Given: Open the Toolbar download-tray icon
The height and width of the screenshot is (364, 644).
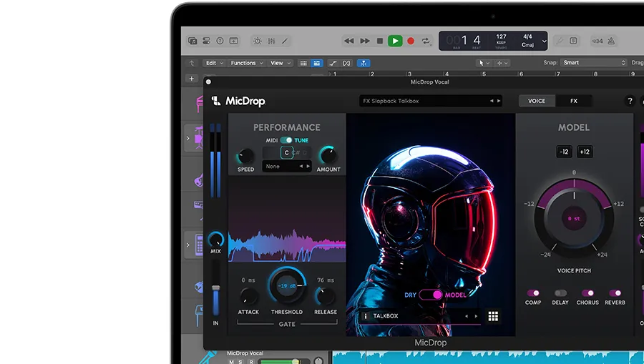Looking at the screenshot, I should click(234, 41).
